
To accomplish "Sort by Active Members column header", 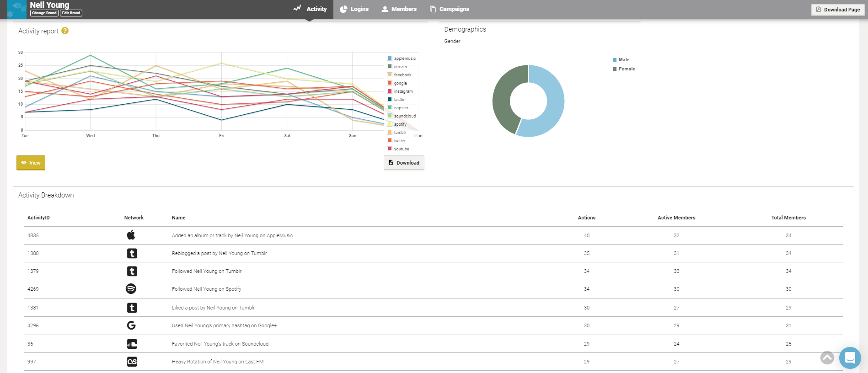I will pos(676,218).
